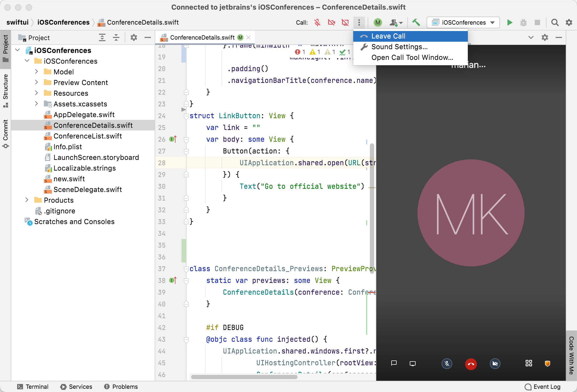Click gutter implement marker on line 26

click(173, 139)
